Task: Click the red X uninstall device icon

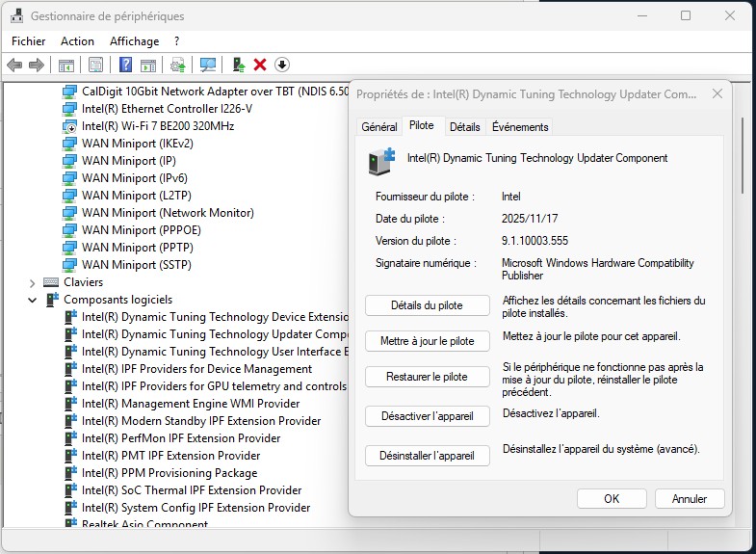Action: (x=260, y=65)
